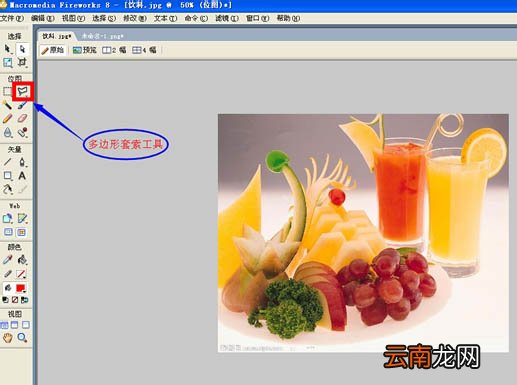Switch to the 饮料.jpg document tab
Image resolution: width=517 pixels, height=385 pixels.
point(57,36)
